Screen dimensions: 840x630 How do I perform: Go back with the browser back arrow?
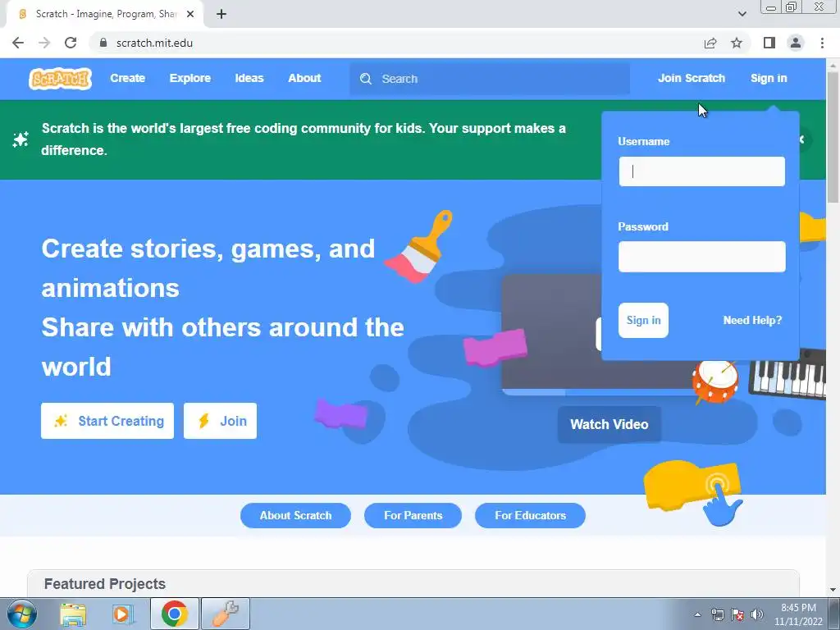(x=18, y=43)
